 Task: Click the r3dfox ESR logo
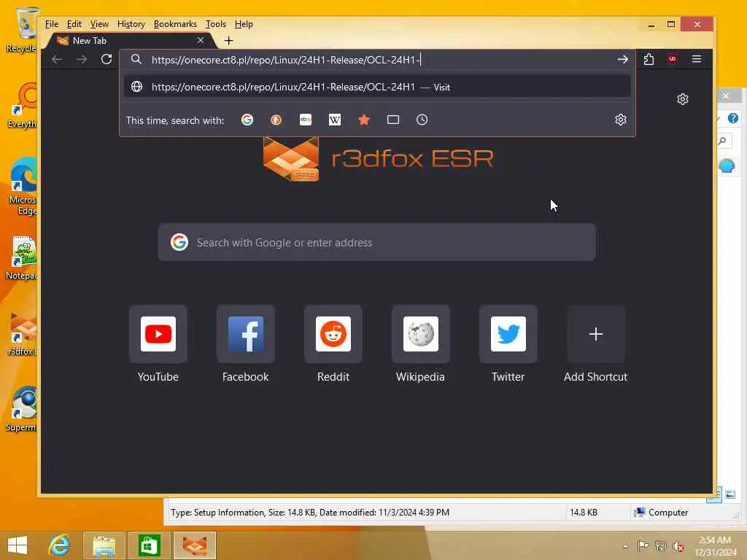click(378, 158)
